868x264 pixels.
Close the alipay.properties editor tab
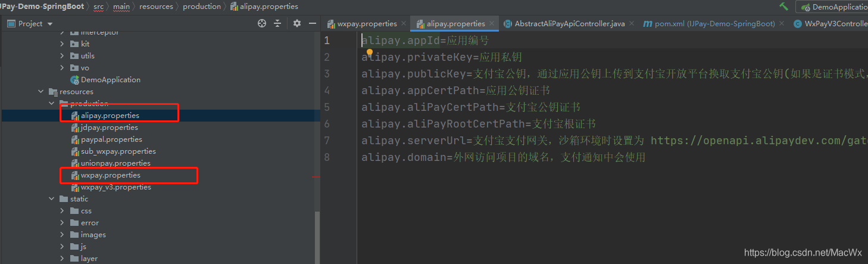pyautogui.click(x=492, y=24)
